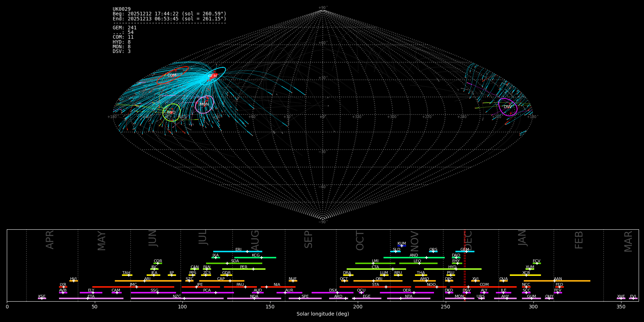Click the ORI shower bar in the timeline
Screen dimensions: 644x322
click(378, 281)
